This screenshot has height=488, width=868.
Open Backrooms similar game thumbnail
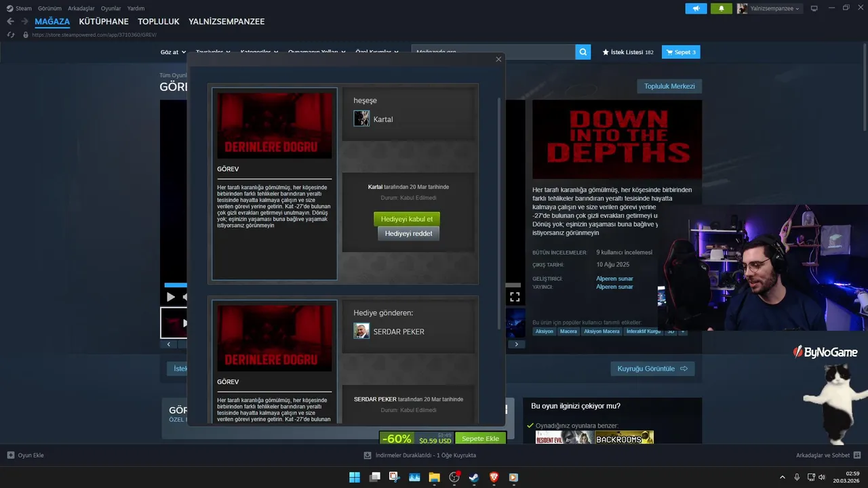pyautogui.click(x=625, y=438)
